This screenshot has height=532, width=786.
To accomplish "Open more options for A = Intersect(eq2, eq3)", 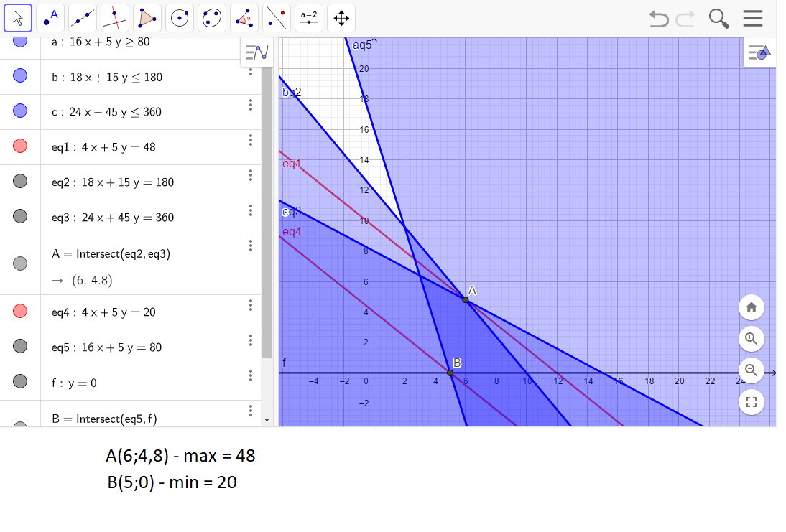I will [x=251, y=245].
